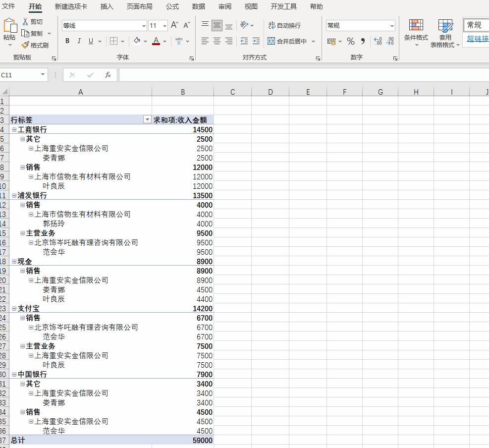Click the select-all corner triangle
The image size is (489, 448).
tap(4, 92)
